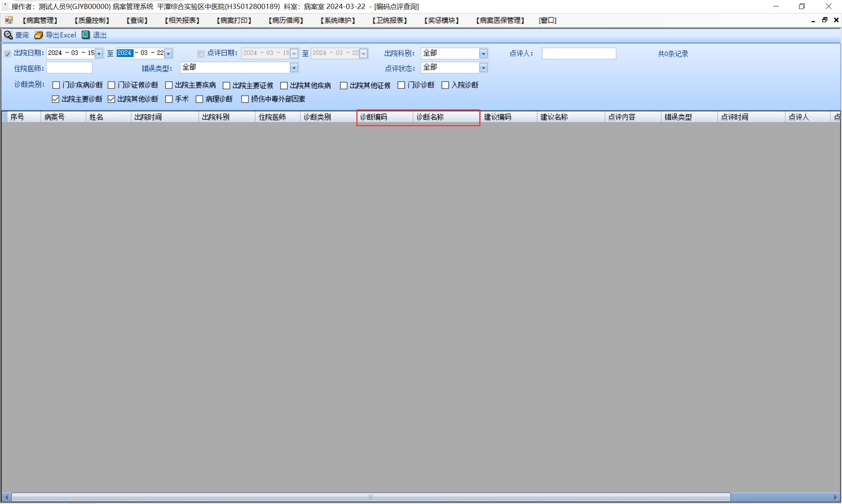Click scrollbar right arrow icon
This screenshot has width=842, height=504.
835,497
